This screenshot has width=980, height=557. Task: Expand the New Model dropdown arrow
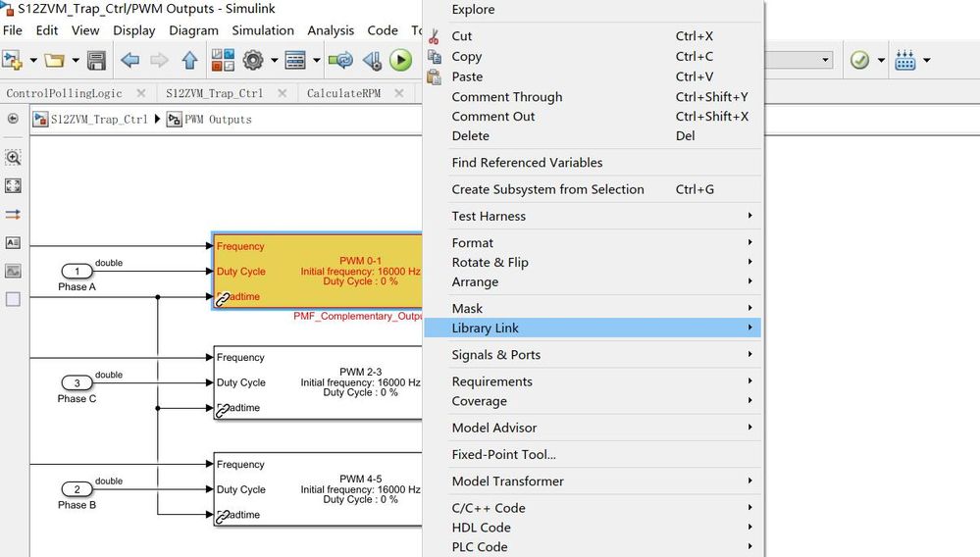[33, 61]
